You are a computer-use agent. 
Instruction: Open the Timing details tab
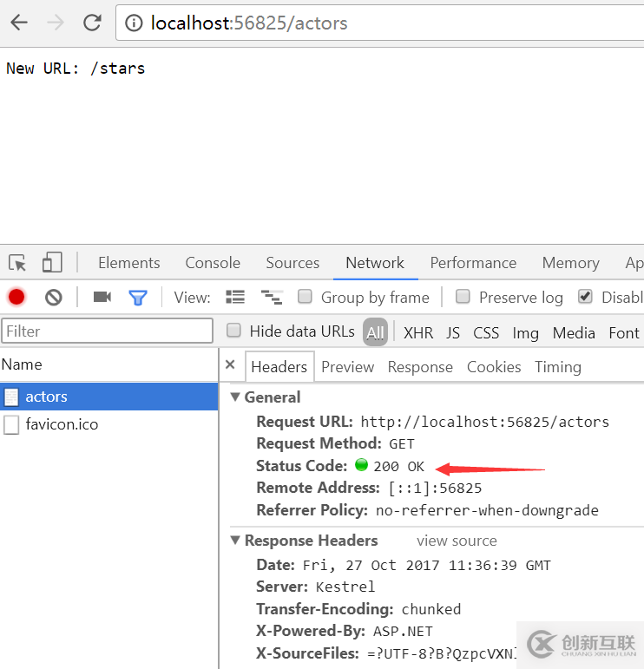click(x=558, y=367)
